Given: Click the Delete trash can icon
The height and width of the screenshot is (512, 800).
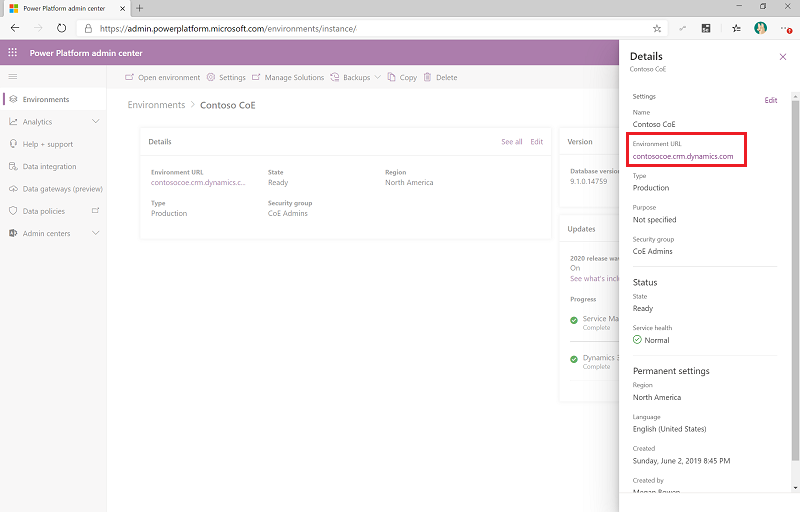Looking at the screenshot, I should [x=428, y=77].
